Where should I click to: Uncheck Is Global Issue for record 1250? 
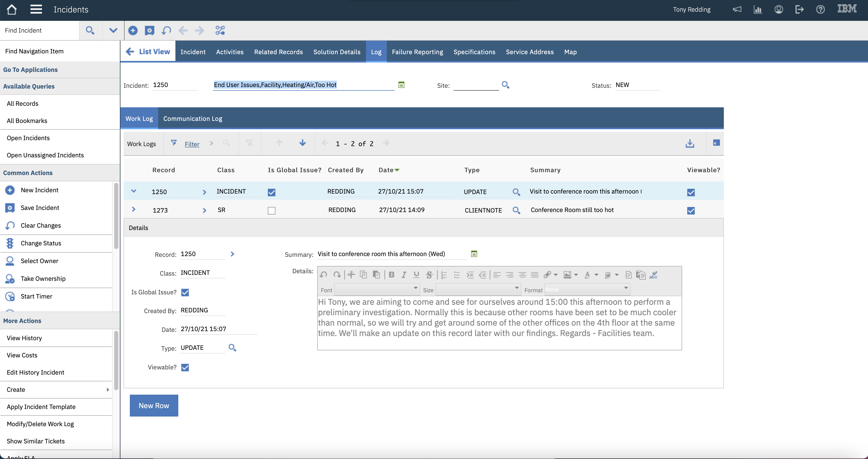[272, 192]
